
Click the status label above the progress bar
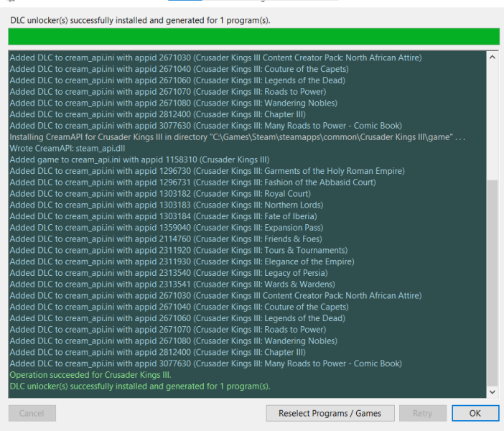140,20
